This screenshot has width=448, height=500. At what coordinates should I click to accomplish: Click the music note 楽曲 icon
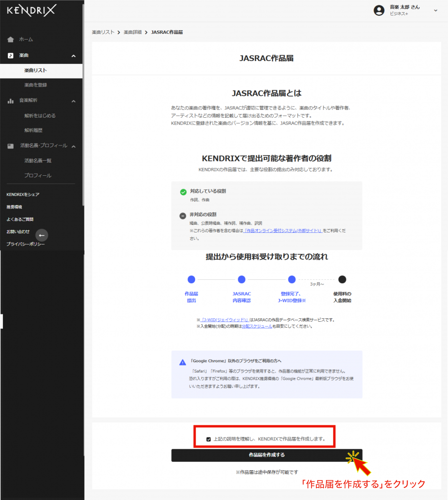pyautogui.click(x=11, y=56)
